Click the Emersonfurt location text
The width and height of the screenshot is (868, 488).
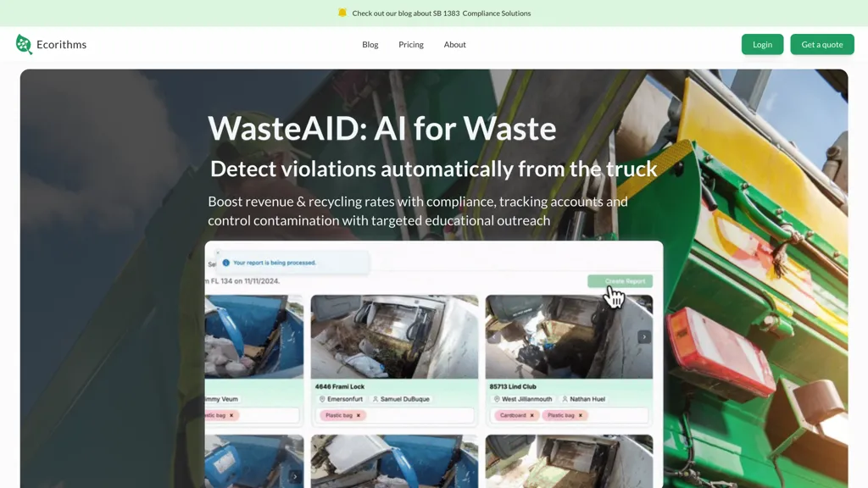(x=345, y=399)
